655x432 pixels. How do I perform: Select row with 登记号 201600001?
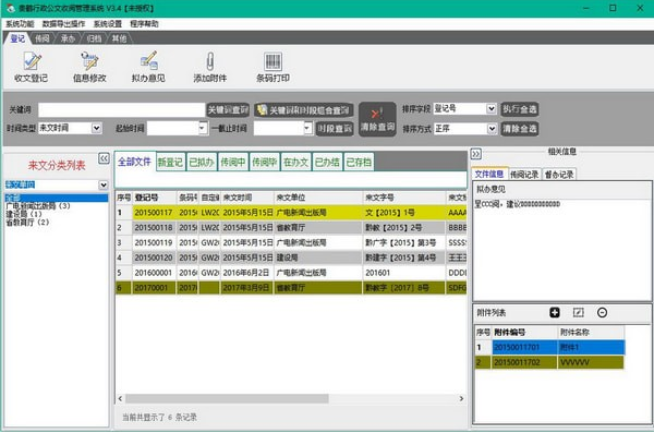click(x=291, y=272)
